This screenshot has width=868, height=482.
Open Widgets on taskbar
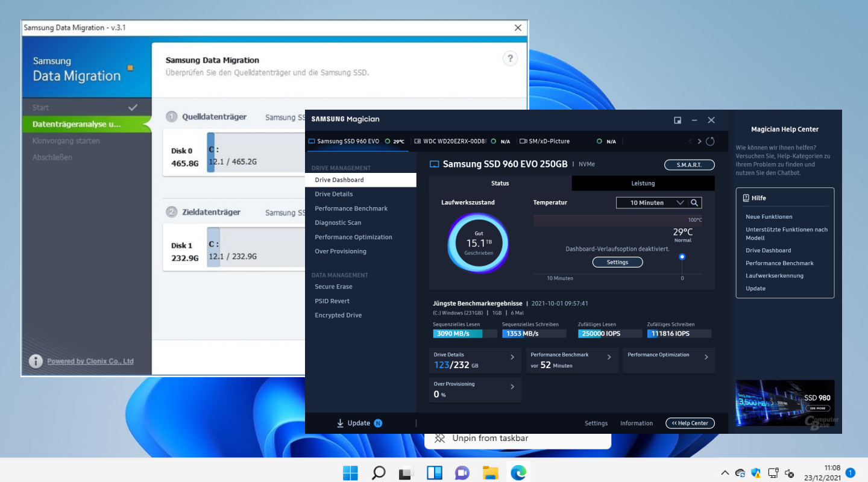[435, 473]
